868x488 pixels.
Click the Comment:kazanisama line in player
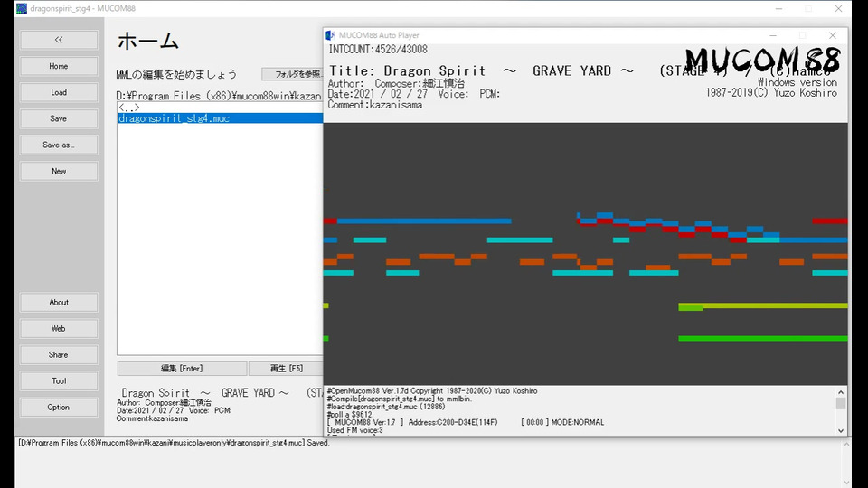coord(374,105)
